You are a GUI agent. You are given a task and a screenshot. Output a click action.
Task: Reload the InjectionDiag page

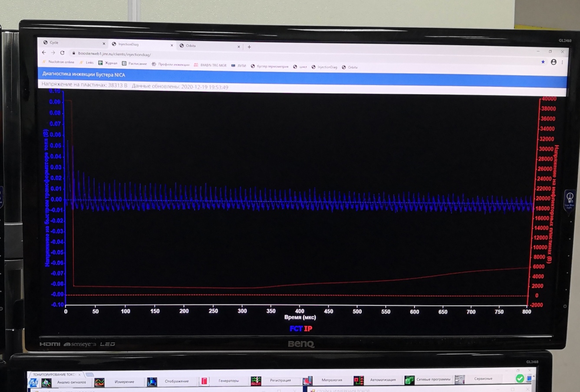point(62,53)
